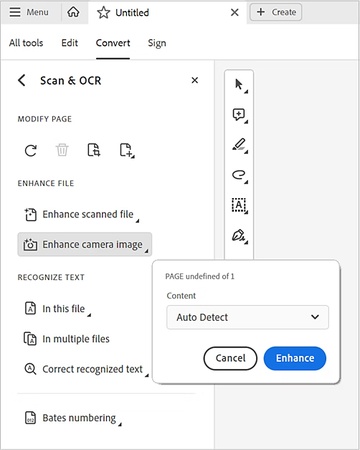Go to the home icon

tap(73, 12)
